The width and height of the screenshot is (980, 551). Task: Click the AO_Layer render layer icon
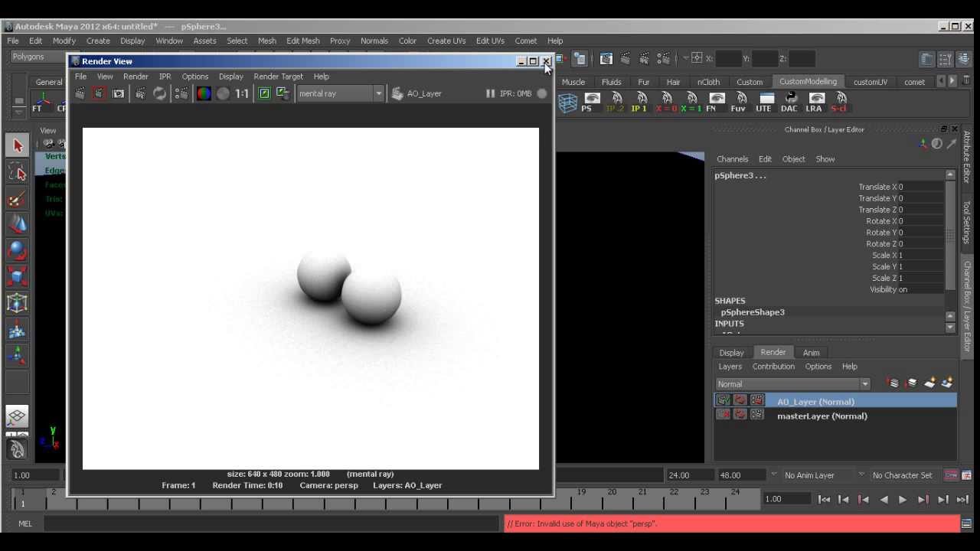pyautogui.click(x=397, y=93)
